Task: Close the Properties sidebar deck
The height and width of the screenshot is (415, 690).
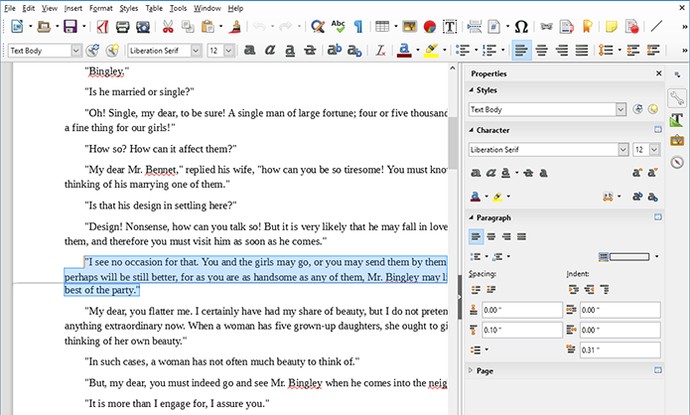Action: (x=659, y=73)
